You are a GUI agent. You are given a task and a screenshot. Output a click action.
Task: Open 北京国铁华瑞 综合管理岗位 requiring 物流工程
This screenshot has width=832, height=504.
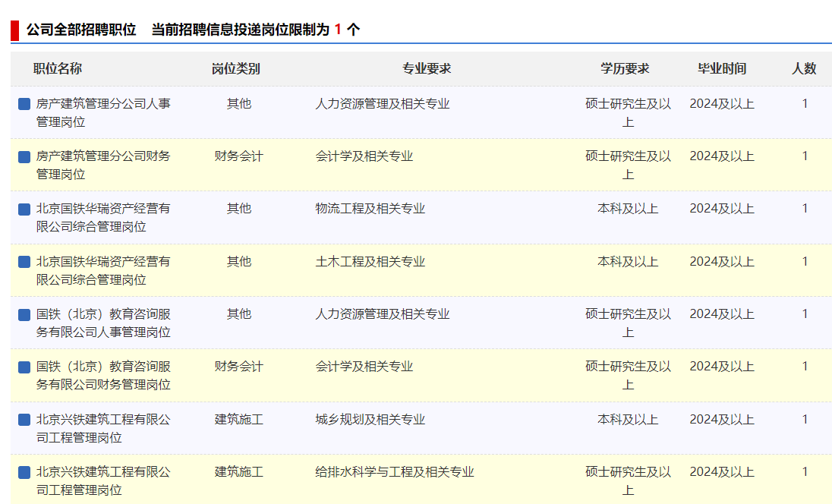click(x=103, y=218)
